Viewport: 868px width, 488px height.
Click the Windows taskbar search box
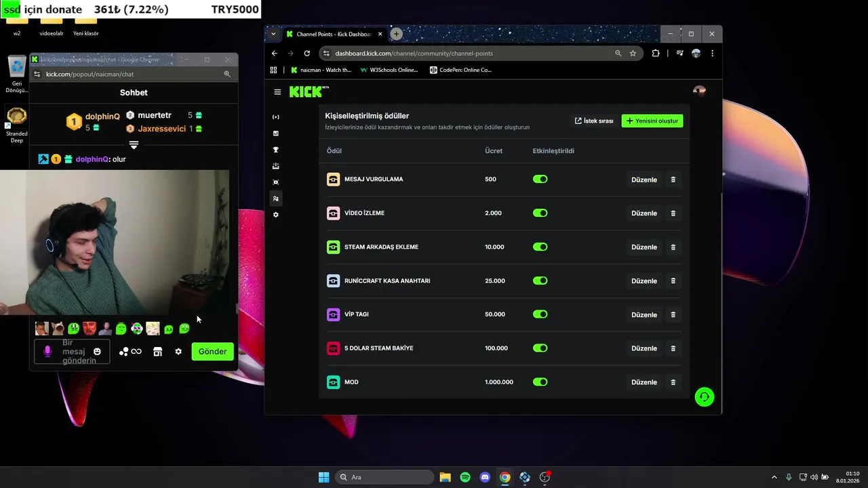385,477
